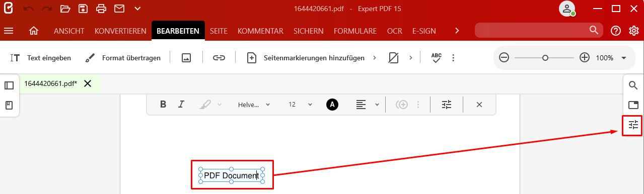Click the crop/redact slashed square icon
Screen dimensions: 644x194
point(393,58)
